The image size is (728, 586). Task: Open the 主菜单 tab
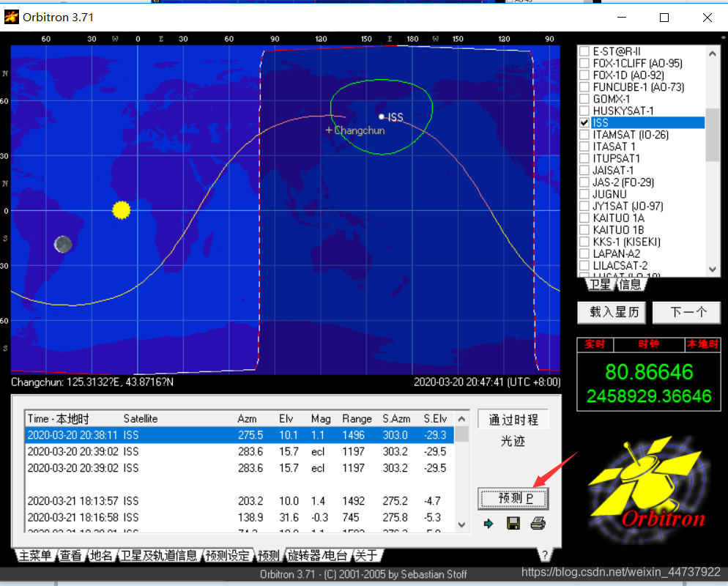[x=35, y=555]
